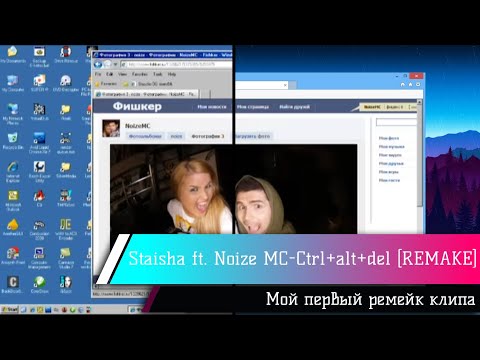Screen dimensions: 480x360
Task: Click the Back arrow in the old browser
Action: [98, 64]
